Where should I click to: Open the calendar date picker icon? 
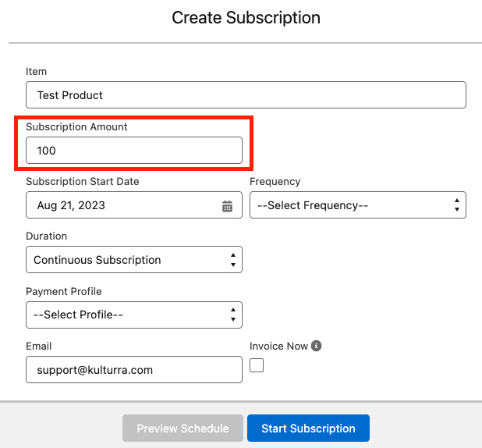pos(227,206)
